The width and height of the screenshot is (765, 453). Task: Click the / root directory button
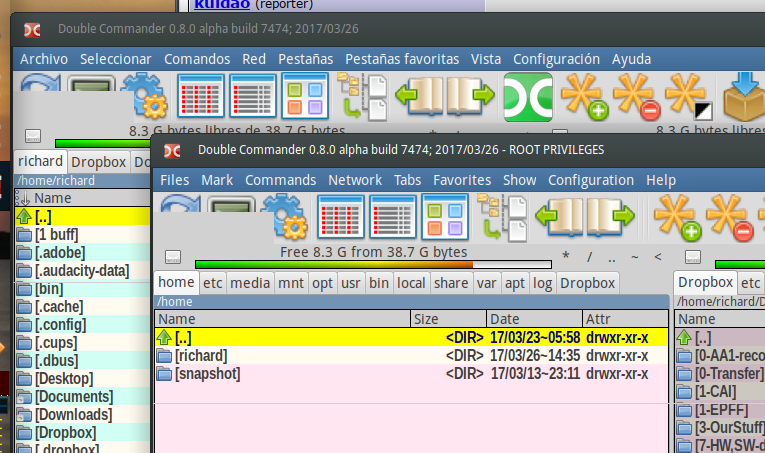(x=590, y=256)
